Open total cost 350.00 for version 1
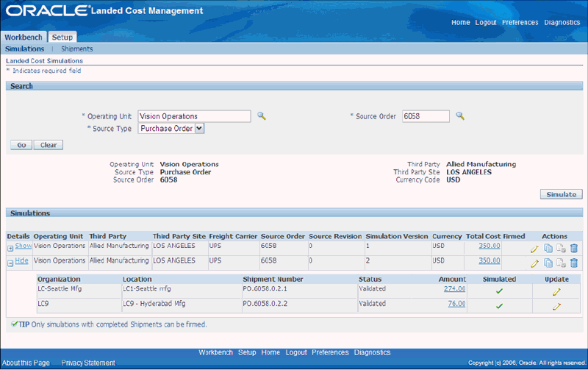This screenshot has height=370, width=588. [489, 246]
